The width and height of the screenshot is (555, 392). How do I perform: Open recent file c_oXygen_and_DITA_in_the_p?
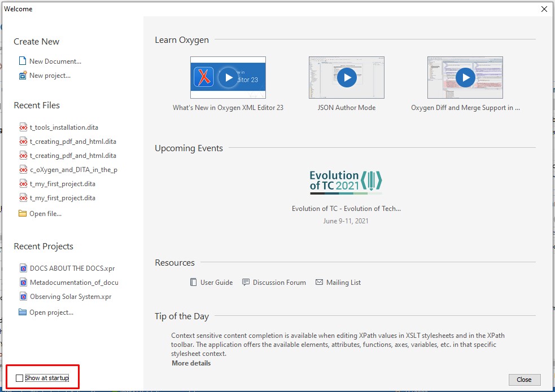pyautogui.click(x=73, y=170)
